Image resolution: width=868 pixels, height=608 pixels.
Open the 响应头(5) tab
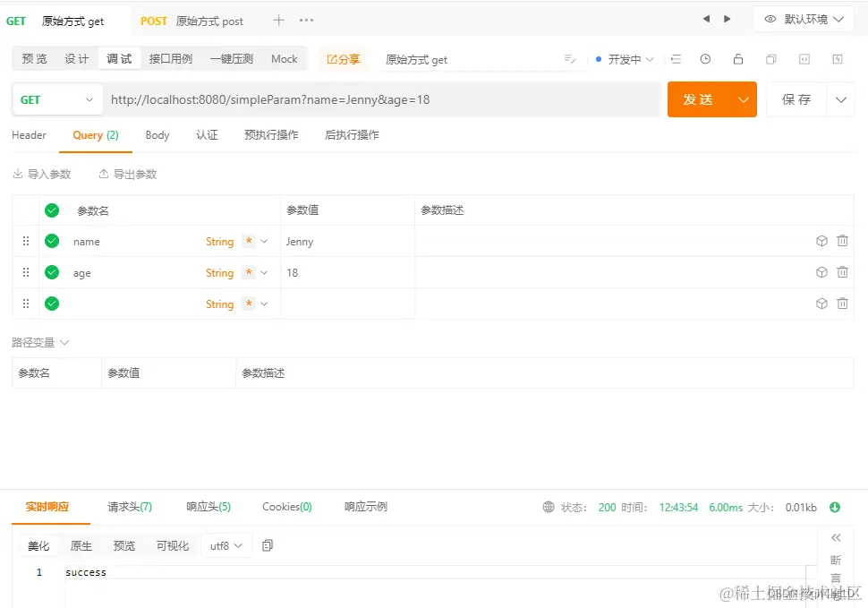[208, 507]
